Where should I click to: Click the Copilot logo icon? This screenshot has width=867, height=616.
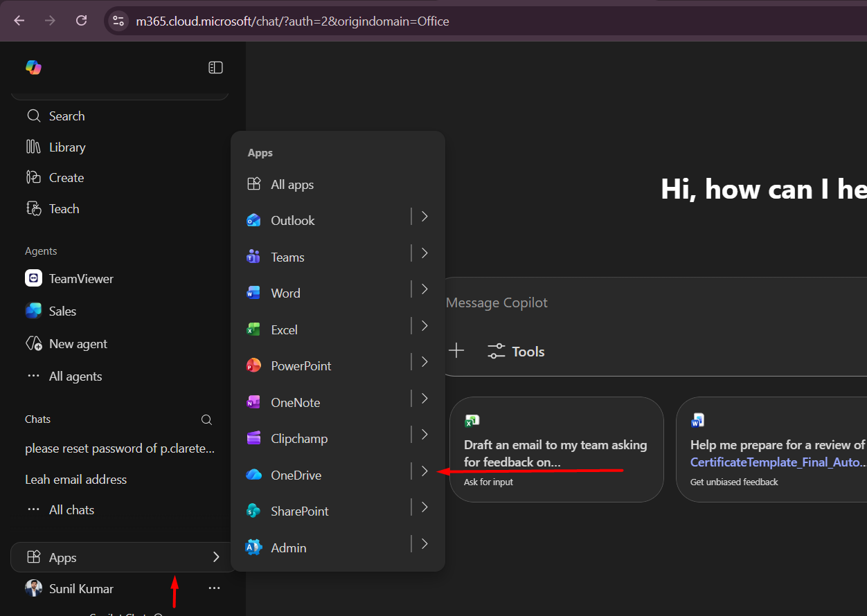(33, 67)
